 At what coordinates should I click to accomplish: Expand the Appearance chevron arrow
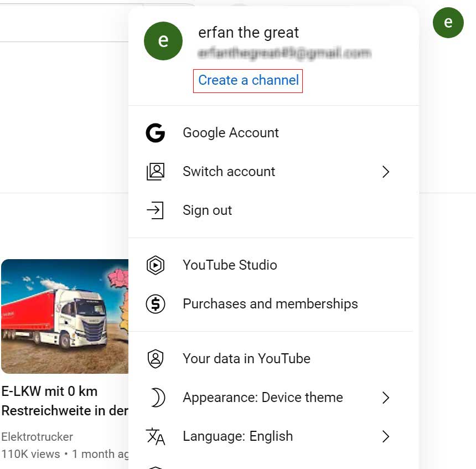click(x=386, y=398)
